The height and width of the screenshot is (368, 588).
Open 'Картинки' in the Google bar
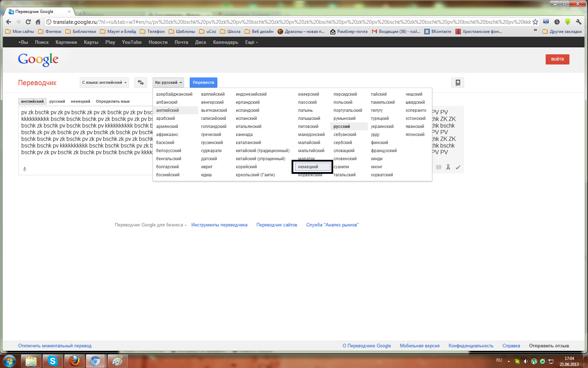pyautogui.click(x=66, y=42)
